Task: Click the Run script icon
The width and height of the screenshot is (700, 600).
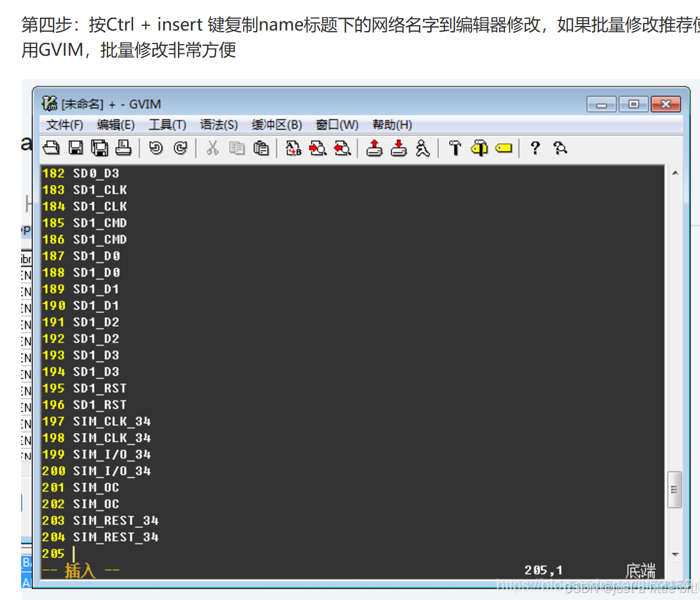Action: 422,148
